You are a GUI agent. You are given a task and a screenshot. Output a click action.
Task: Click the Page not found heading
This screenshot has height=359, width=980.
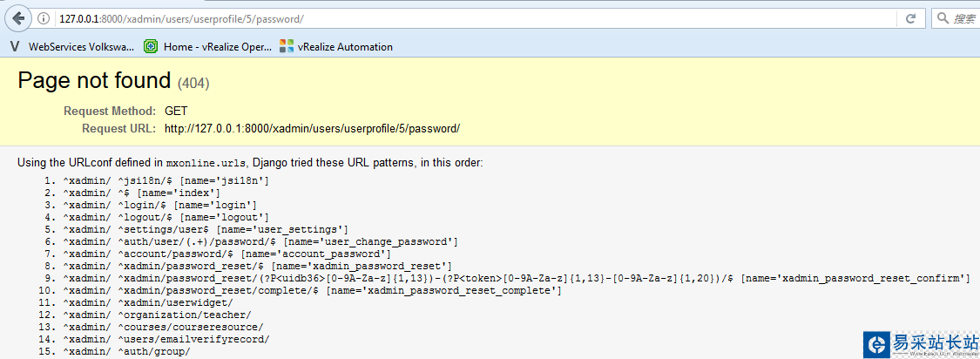click(x=94, y=81)
